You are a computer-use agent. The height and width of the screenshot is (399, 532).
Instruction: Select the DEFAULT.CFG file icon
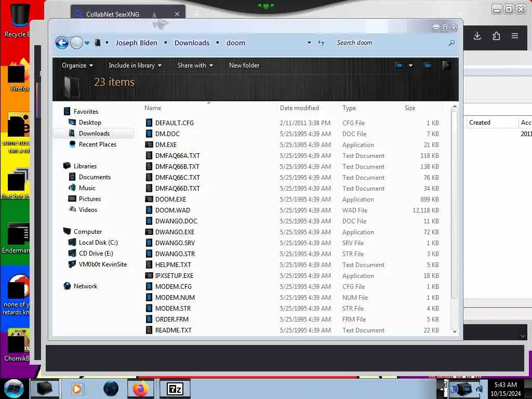149,123
